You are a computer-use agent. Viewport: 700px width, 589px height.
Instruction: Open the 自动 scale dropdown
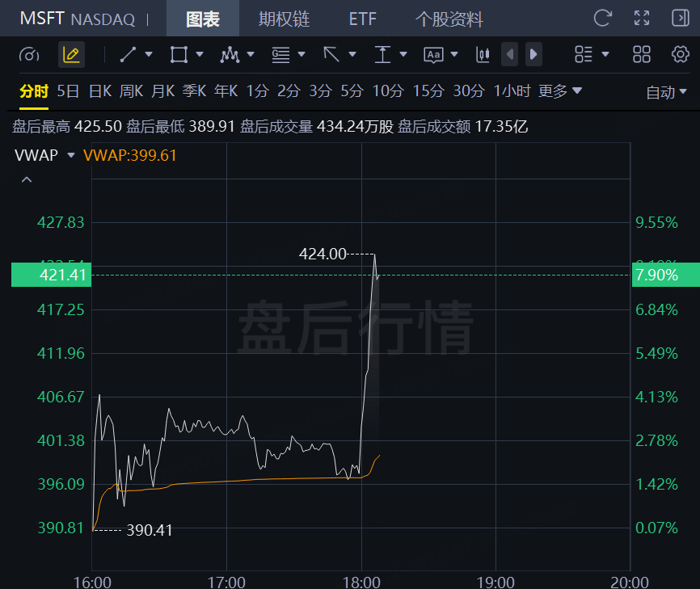pos(666,92)
